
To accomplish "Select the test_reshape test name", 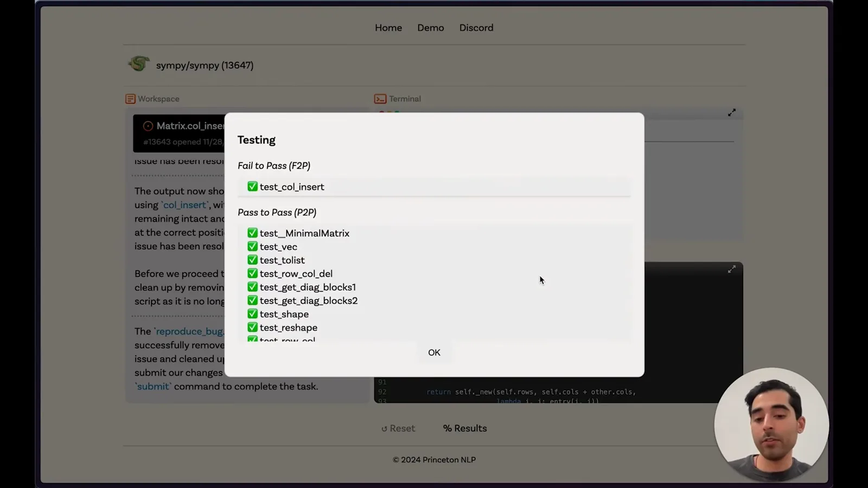I will 289,328.
